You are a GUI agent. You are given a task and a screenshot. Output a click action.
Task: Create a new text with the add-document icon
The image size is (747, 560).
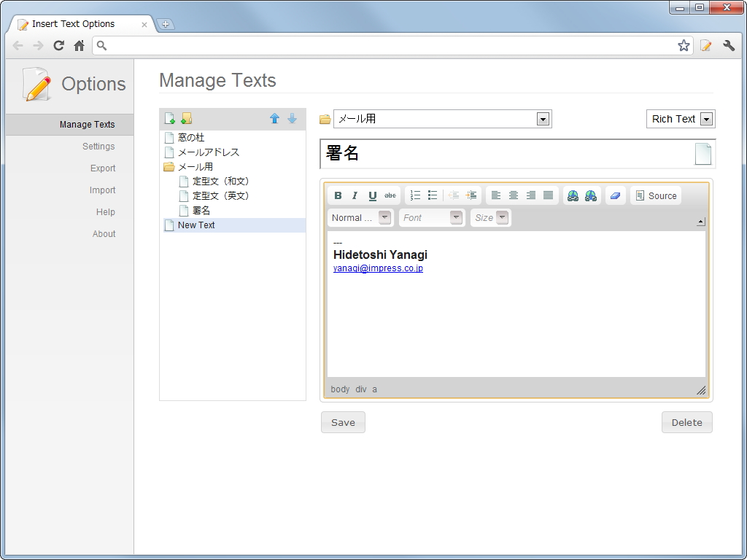pos(170,117)
